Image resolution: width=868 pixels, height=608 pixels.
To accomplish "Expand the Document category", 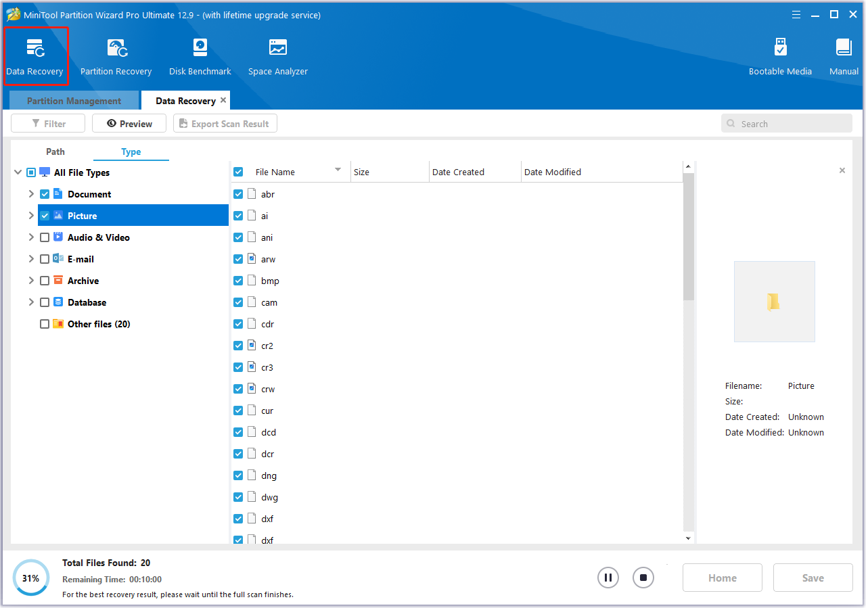I will click(31, 194).
